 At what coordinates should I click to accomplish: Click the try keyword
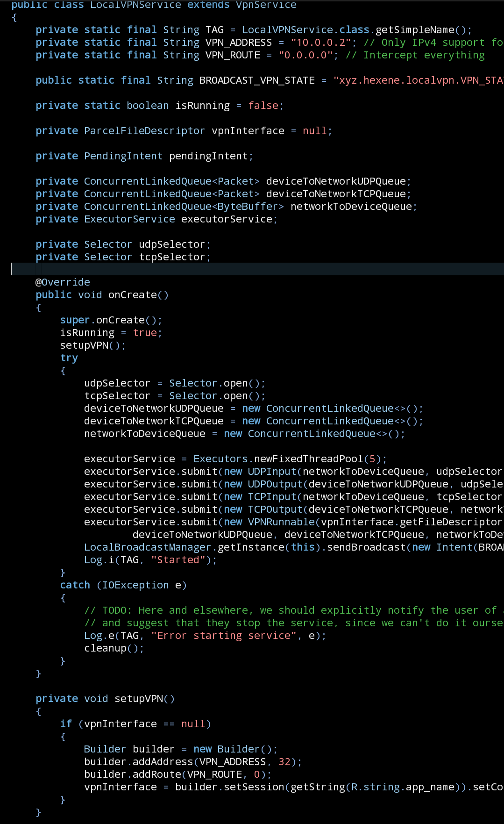69,358
